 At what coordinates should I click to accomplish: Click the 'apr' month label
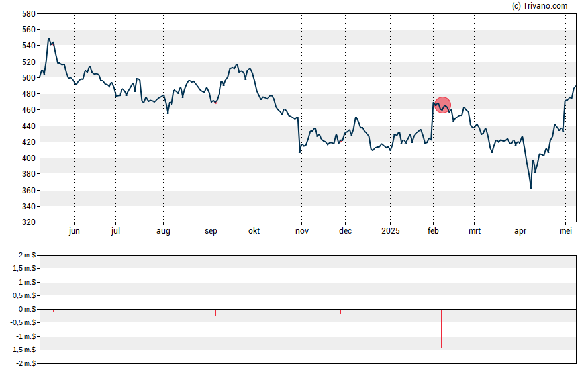[520, 231]
